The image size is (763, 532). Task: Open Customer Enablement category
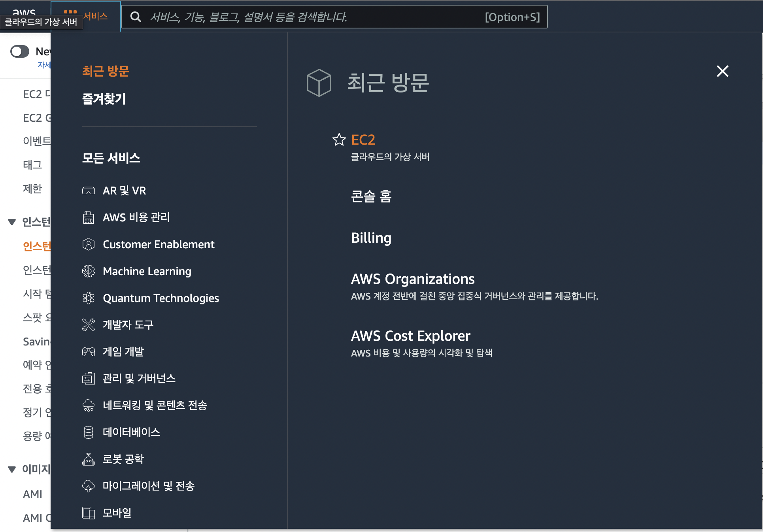click(x=159, y=244)
